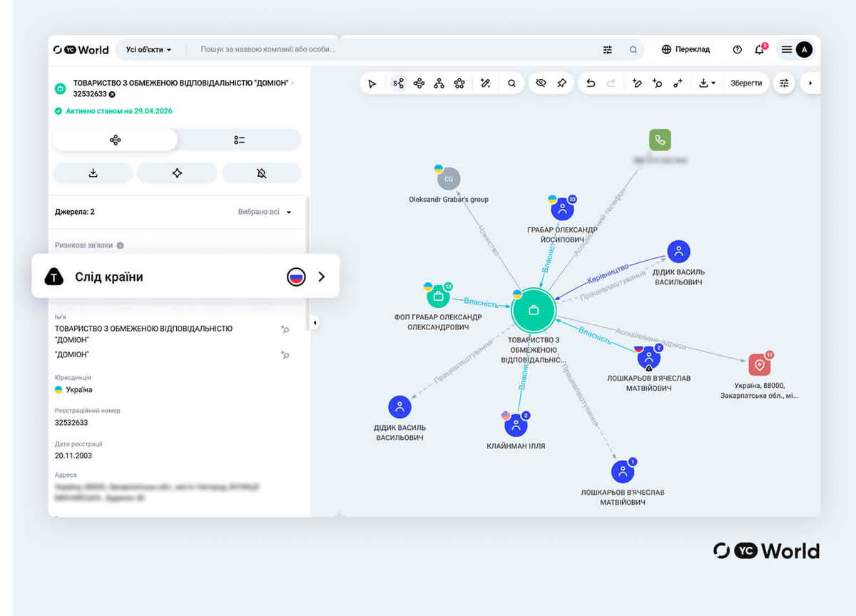Image resolution: width=856 pixels, height=616 pixels.
Task: Click the AI sparkle button
Action: coord(177,173)
